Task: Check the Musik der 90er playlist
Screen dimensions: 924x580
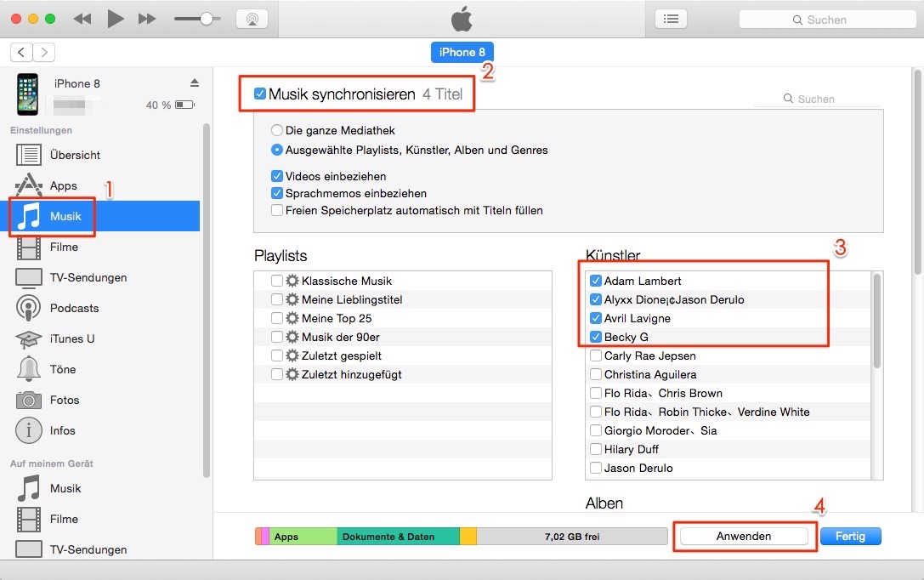Action: pyautogui.click(x=277, y=337)
